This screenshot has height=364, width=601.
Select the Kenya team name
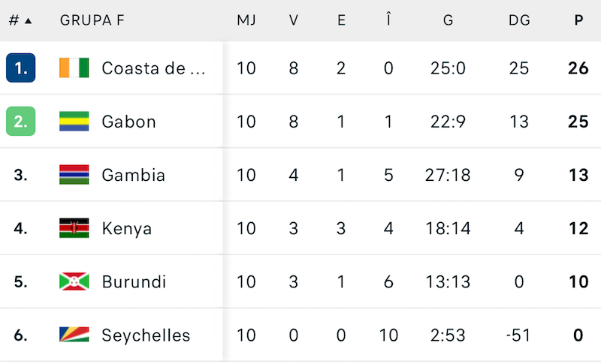[x=126, y=228]
